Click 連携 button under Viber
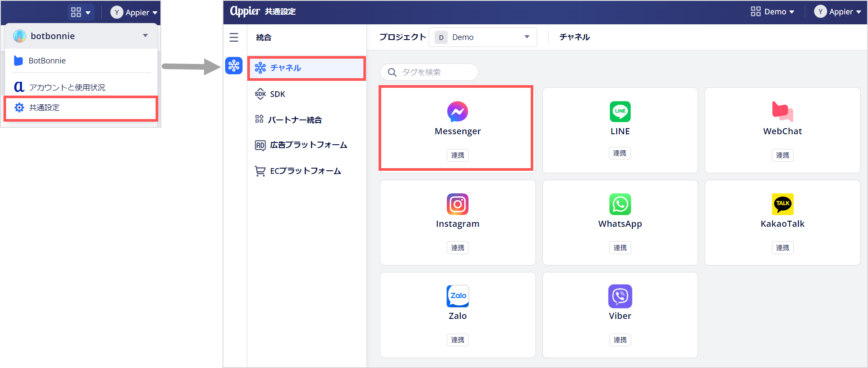 click(x=620, y=340)
